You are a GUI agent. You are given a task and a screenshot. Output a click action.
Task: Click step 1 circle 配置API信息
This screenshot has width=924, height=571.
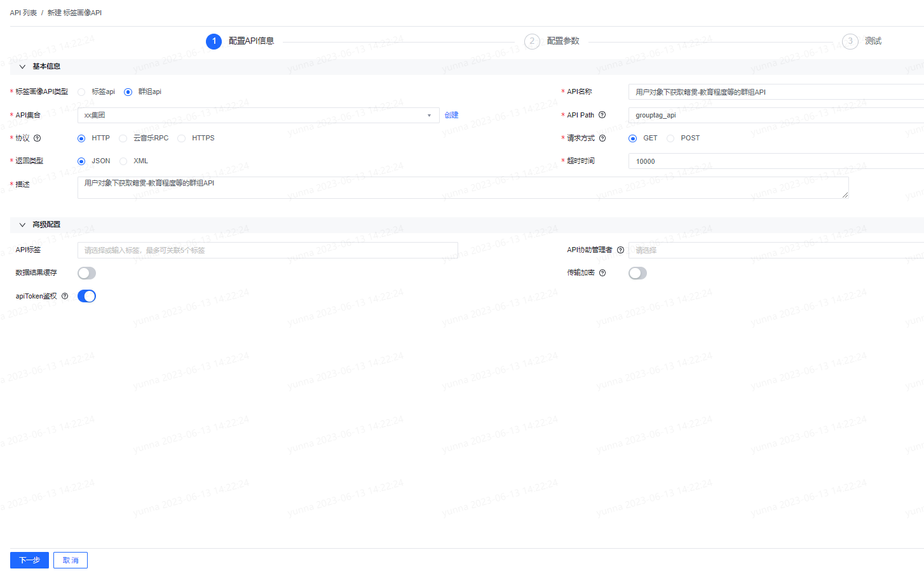coord(214,41)
